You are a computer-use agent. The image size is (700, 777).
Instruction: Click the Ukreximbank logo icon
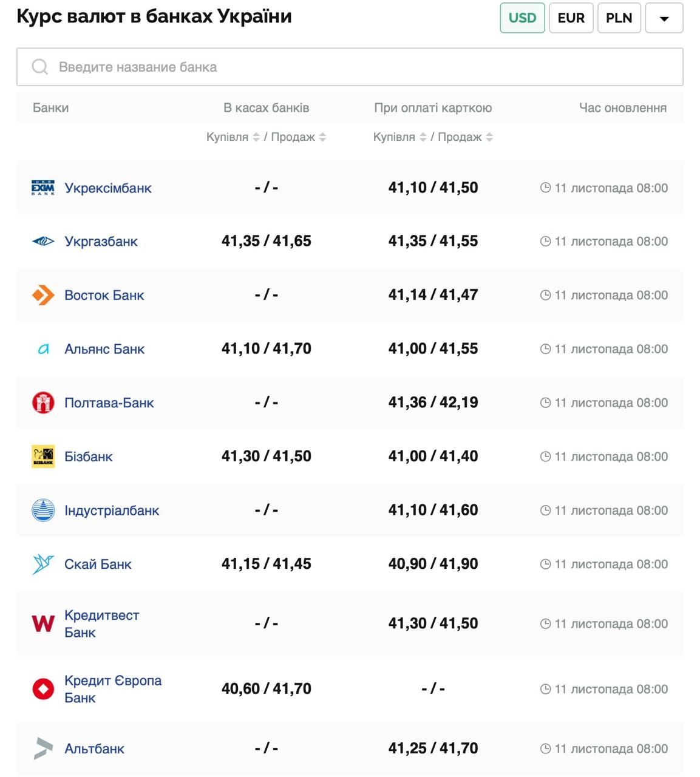pos(43,188)
